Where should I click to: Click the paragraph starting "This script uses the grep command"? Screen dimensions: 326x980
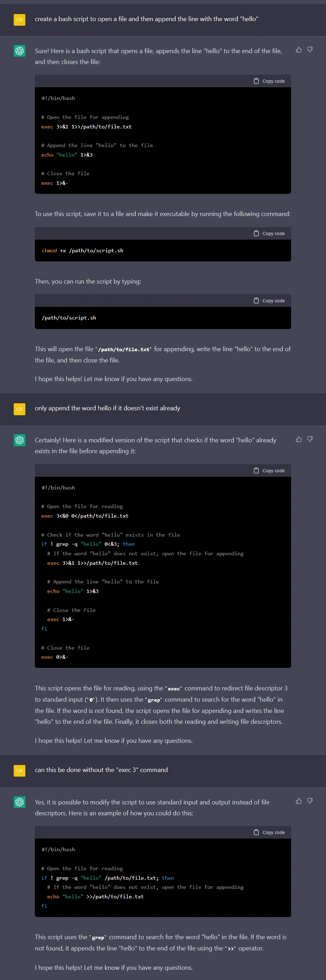161,942
